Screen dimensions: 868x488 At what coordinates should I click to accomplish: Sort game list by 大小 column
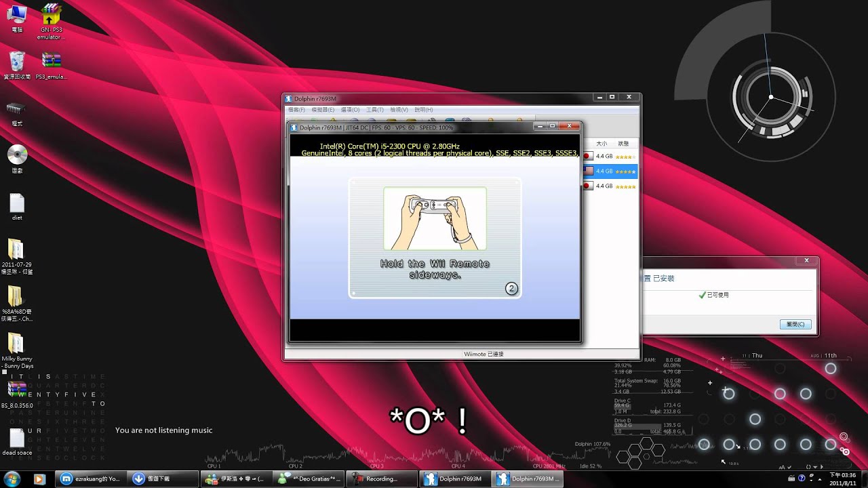point(601,144)
